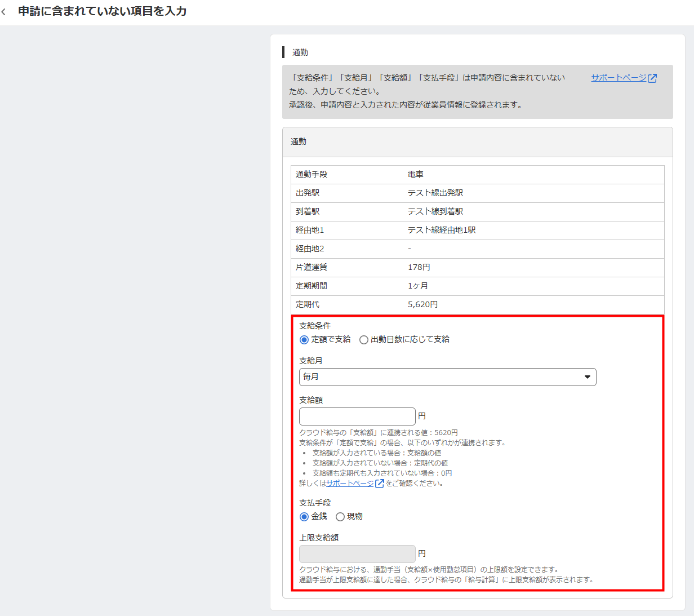Open サポートページ link below 支給額 notes
Screen dimensions: 694x616
coord(350,484)
